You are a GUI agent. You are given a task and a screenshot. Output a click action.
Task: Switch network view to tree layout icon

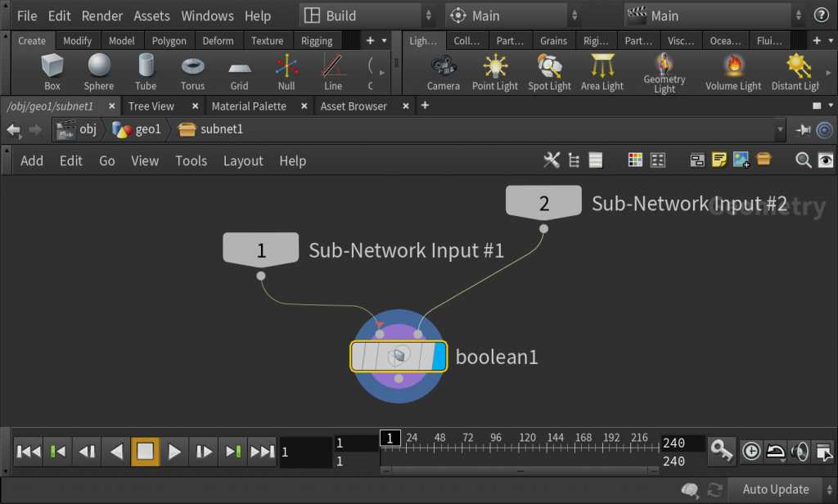coord(574,160)
